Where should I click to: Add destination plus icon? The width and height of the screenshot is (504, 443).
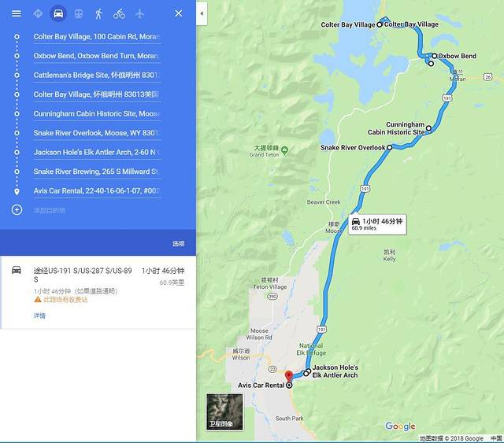pyautogui.click(x=17, y=210)
